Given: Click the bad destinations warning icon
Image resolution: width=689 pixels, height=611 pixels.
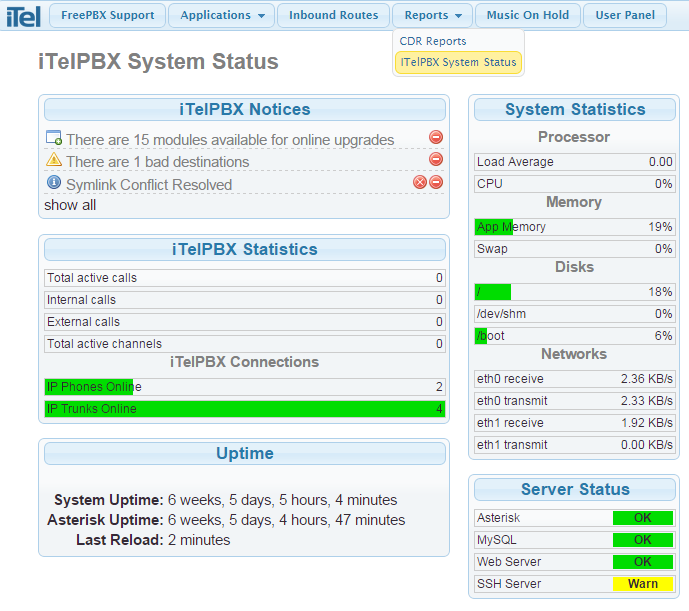Looking at the screenshot, I should (x=54, y=160).
